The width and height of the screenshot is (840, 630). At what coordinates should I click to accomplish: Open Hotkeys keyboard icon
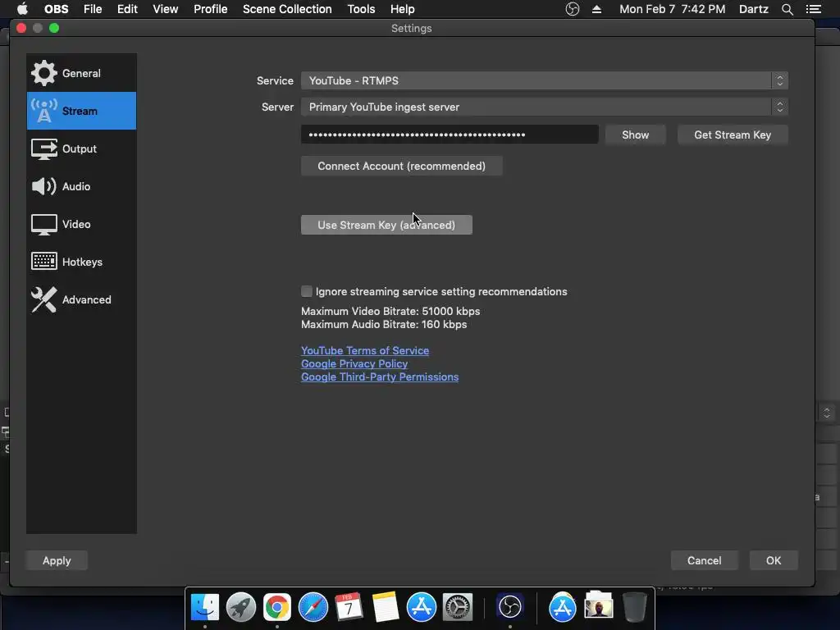tap(44, 262)
